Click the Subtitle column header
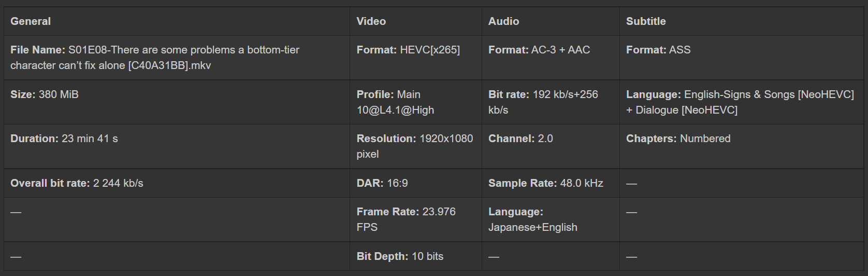Image resolution: width=868 pixels, height=276 pixels. click(x=646, y=21)
